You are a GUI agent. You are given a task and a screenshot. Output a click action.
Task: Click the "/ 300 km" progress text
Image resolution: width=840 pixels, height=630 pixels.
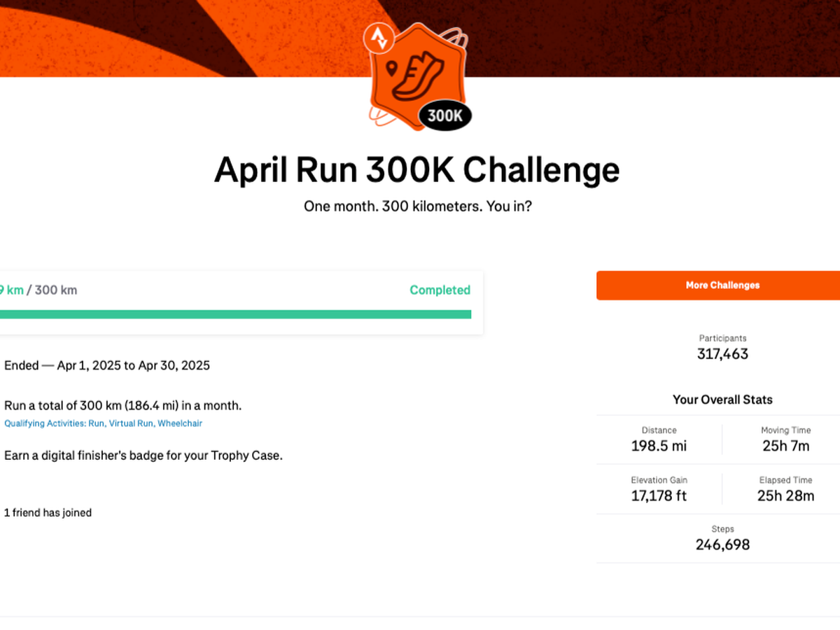click(x=52, y=290)
